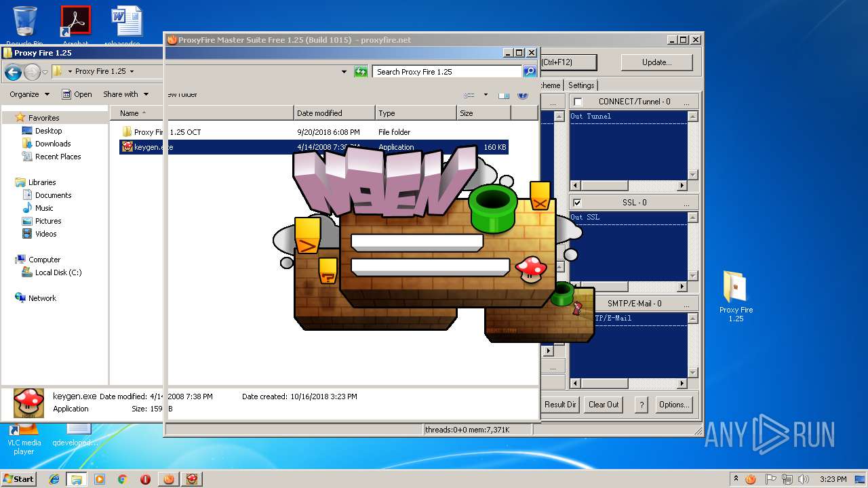Click the mushroom generate button in keygen
868x488 pixels.
coord(531,268)
